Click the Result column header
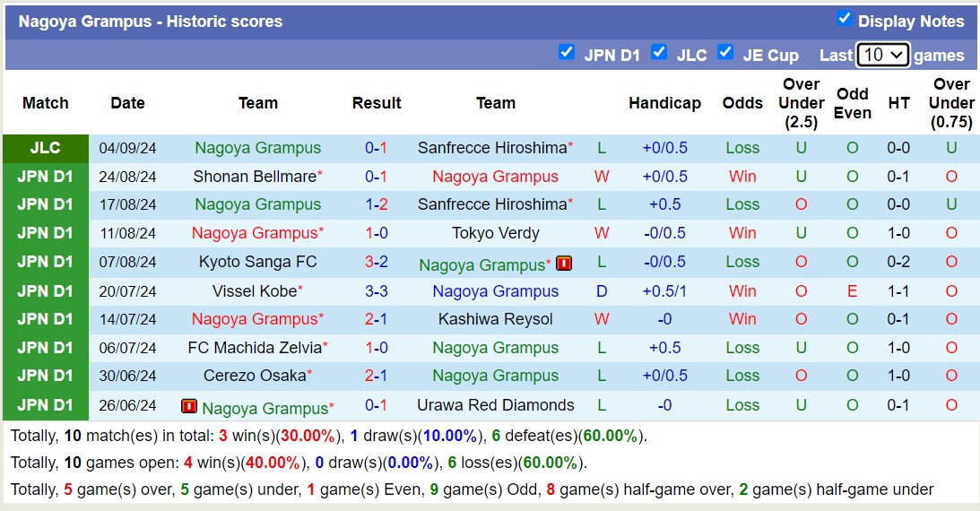Viewport: 980px width, 511px height. pyautogui.click(x=377, y=103)
